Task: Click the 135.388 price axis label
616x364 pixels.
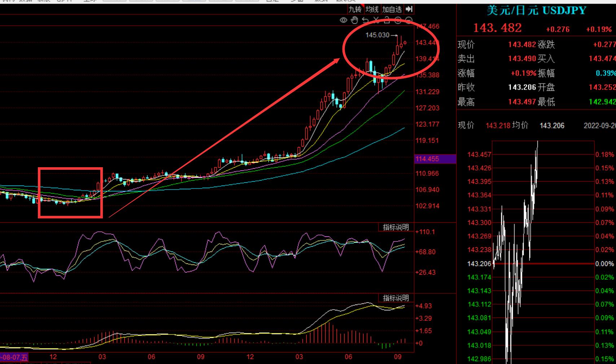Action: pyautogui.click(x=427, y=75)
